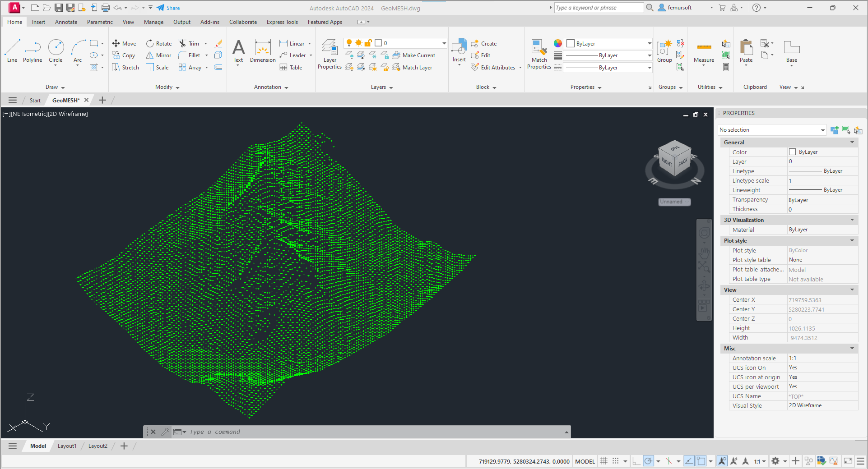Toggle the drawing grid display in status bar
Image resolution: width=868 pixels, height=469 pixels.
603,461
